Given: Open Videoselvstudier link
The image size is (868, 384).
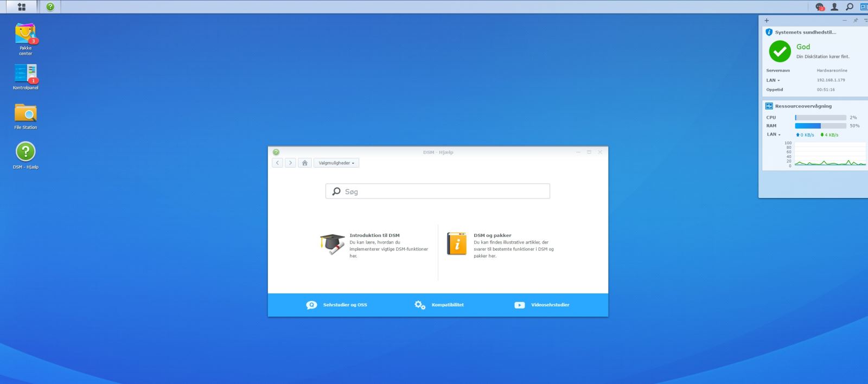Looking at the screenshot, I should pyautogui.click(x=541, y=305).
